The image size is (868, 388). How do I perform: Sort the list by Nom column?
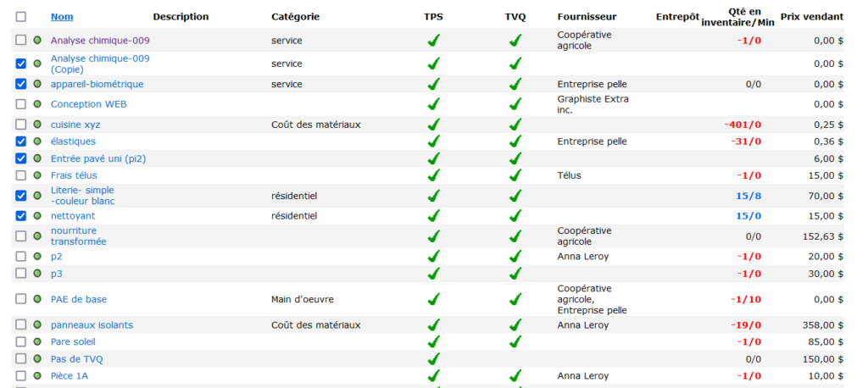coord(62,17)
